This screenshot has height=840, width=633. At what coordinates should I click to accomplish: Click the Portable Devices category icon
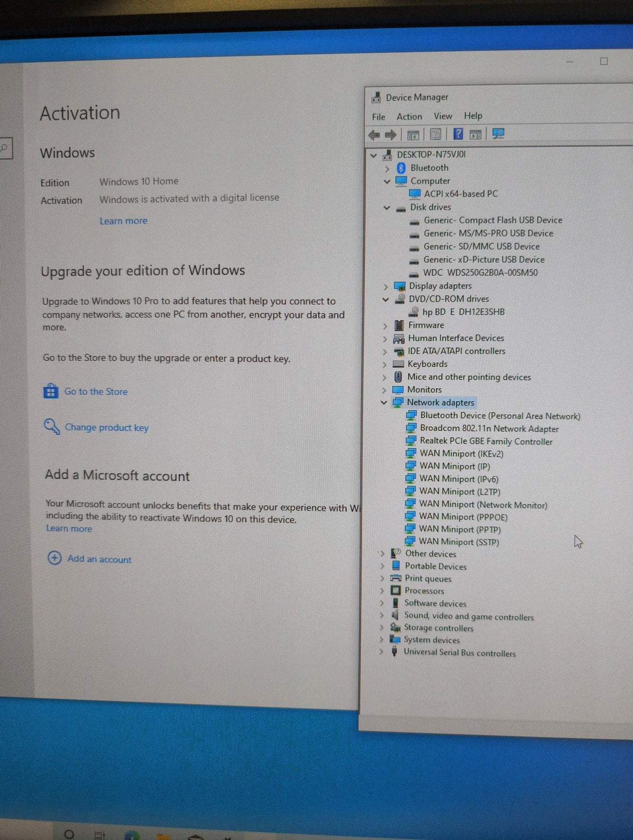pyautogui.click(x=396, y=566)
